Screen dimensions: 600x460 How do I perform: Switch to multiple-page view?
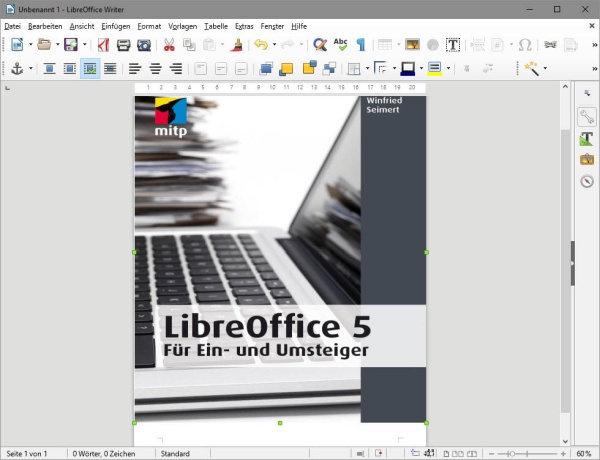tap(458, 454)
